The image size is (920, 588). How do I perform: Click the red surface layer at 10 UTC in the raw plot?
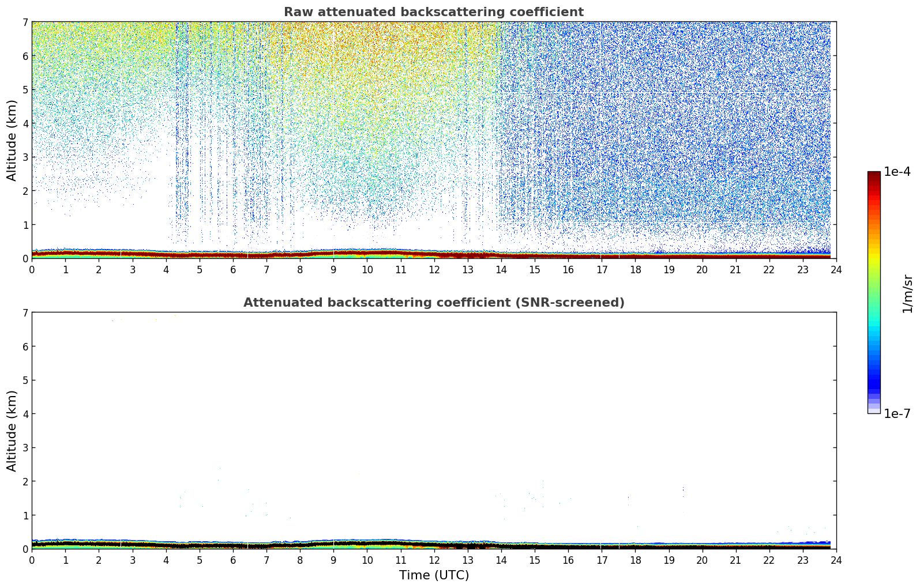[x=367, y=253]
